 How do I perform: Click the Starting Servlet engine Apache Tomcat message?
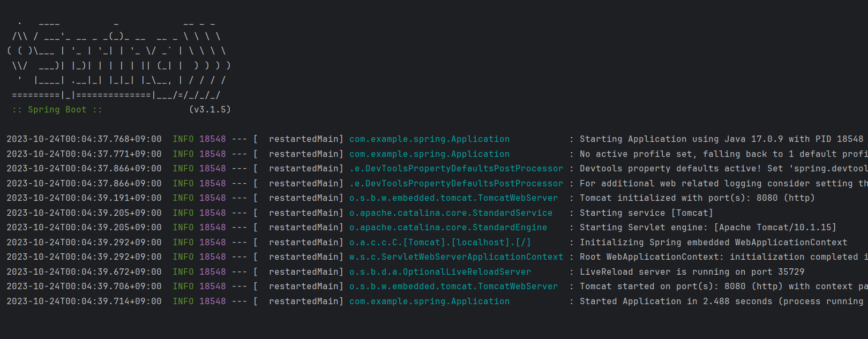(708, 228)
